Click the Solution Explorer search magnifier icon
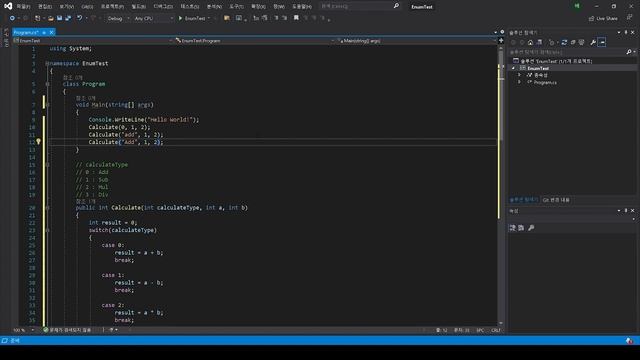 coord(629,52)
